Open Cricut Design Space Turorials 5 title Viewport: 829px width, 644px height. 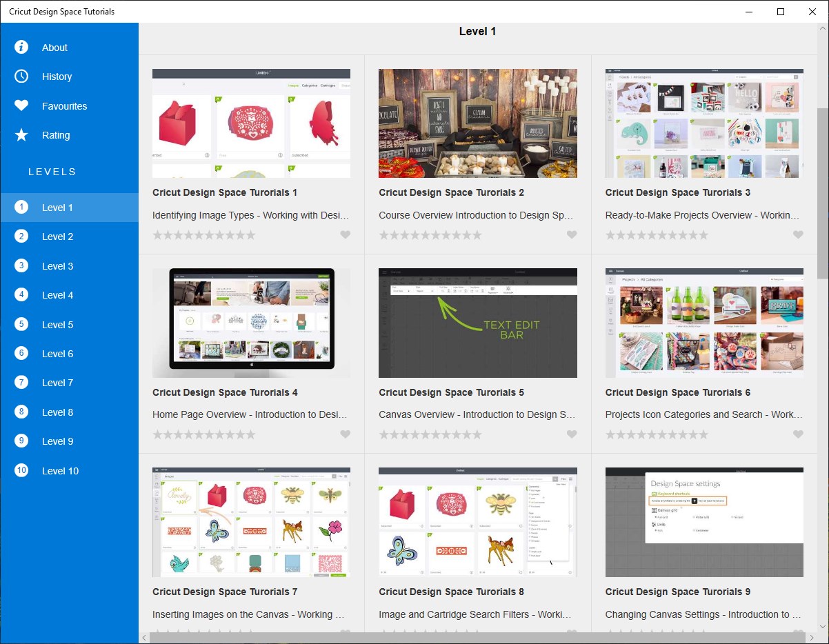[x=452, y=392]
